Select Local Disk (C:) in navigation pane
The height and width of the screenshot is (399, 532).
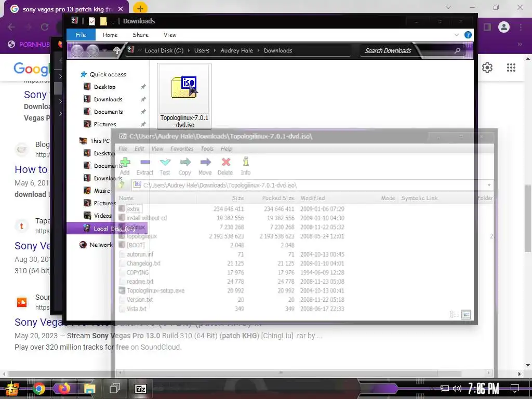pos(107,229)
